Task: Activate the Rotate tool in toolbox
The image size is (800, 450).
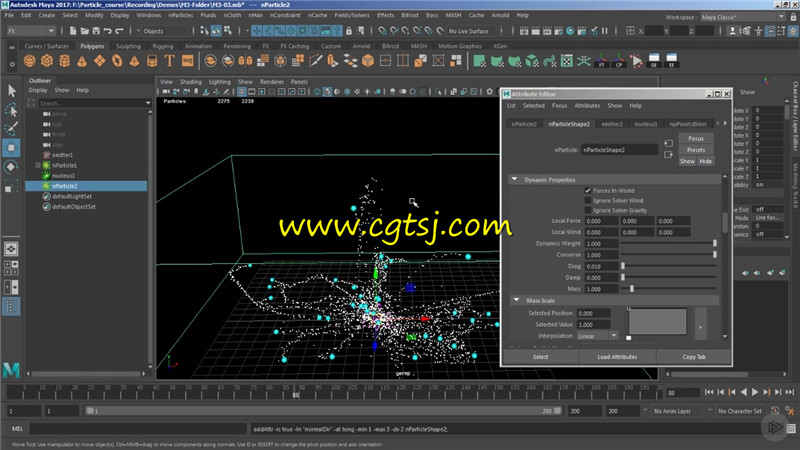Action: pos(12,167)
